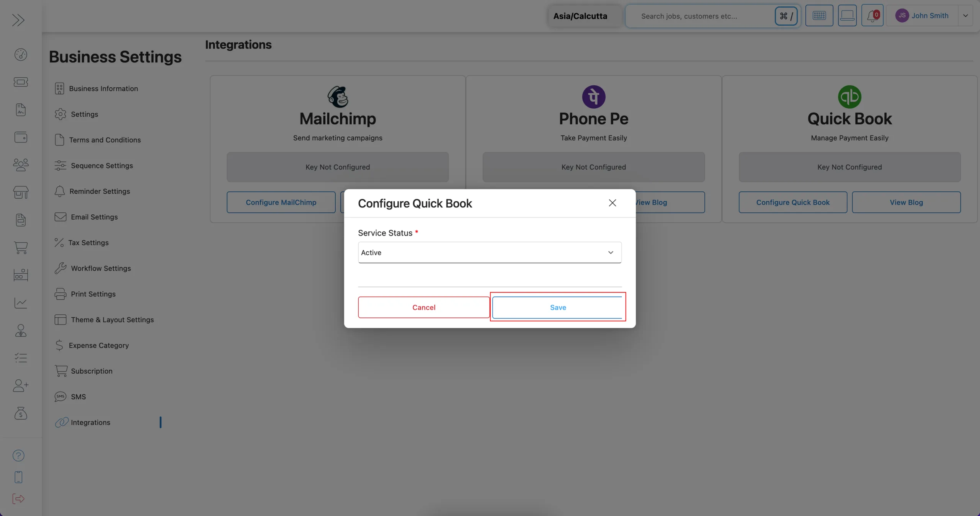Open the ticket icon in left sidebar
This screenshot has height=516, width=980.
pos(21,82)
